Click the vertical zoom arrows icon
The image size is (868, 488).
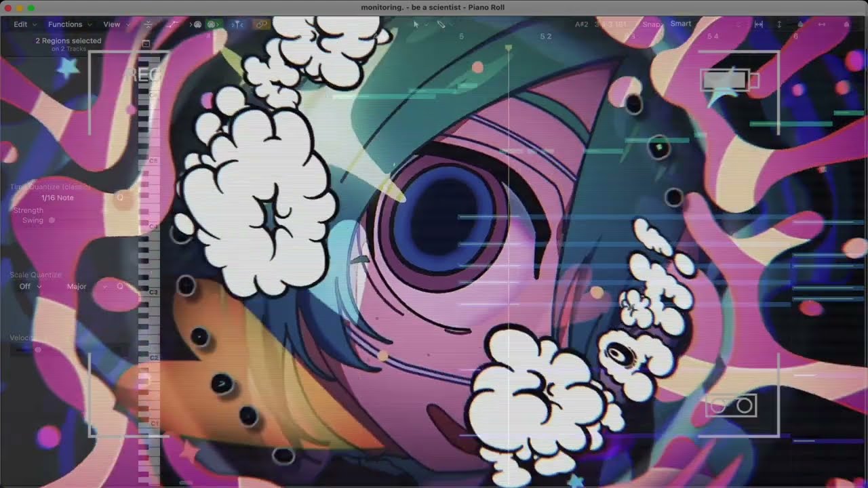point(779,24)
